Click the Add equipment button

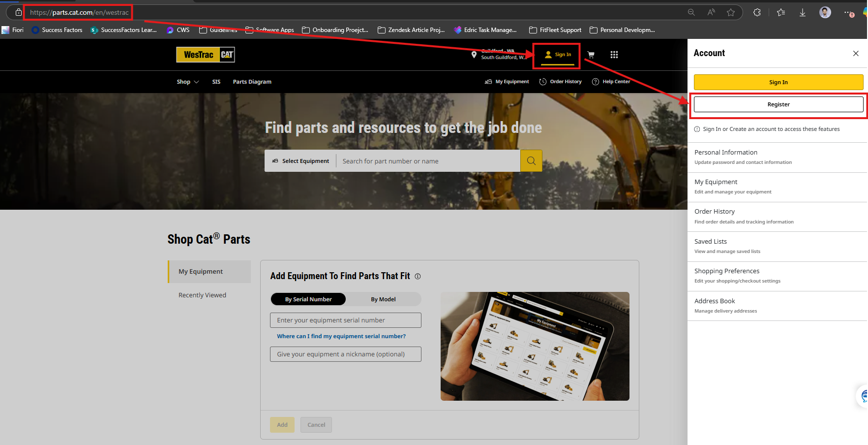tap(282, 425)
